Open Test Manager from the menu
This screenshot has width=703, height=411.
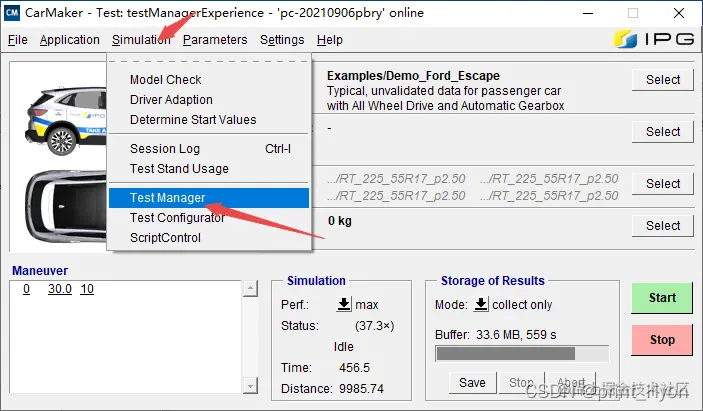pyautogui.click(x=209, y=198)
